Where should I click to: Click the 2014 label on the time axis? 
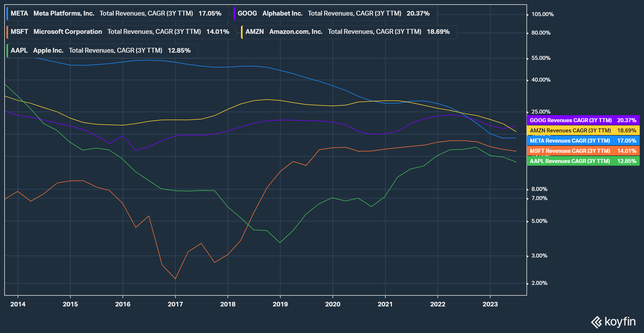[x=18, y=304]
